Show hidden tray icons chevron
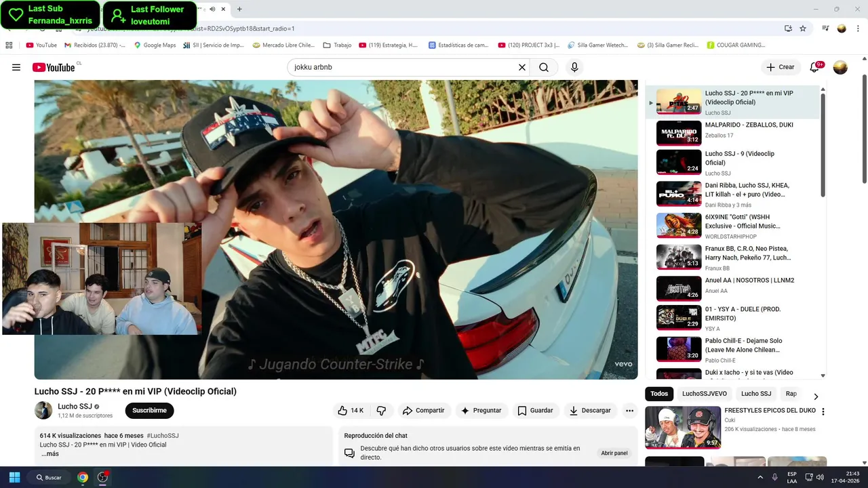Image resolution: width=868 pixels, height=488 pixels. click(759, 477)
